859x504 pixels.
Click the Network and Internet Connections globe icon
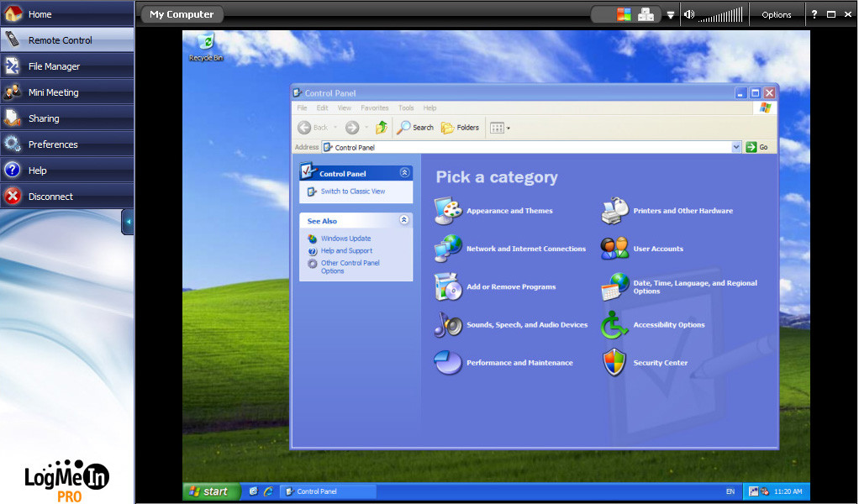[448, 249]
